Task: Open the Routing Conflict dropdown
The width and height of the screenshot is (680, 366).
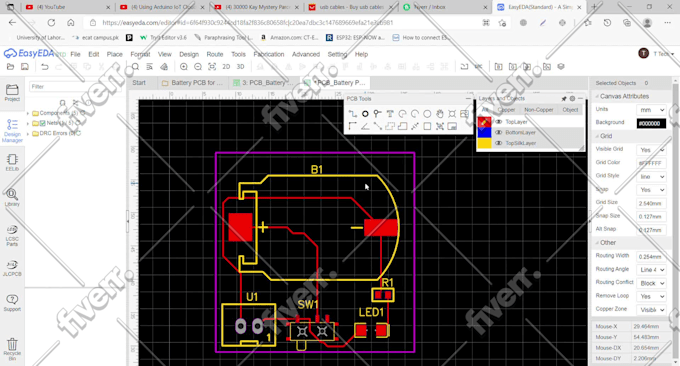Action: [651, 283]
